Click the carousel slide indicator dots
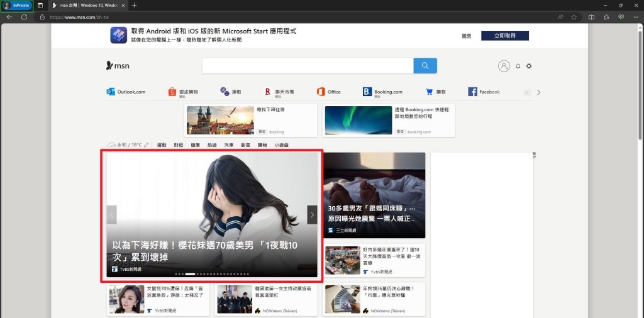 [212, 274]
